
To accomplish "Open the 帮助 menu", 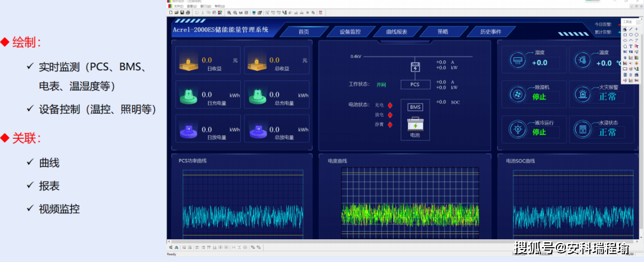I will point(219,6).
